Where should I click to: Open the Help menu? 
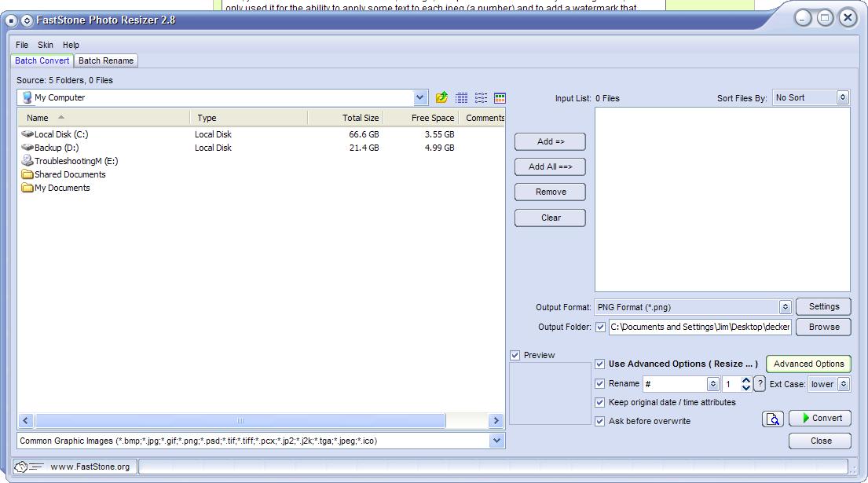(x=71, y=45)
